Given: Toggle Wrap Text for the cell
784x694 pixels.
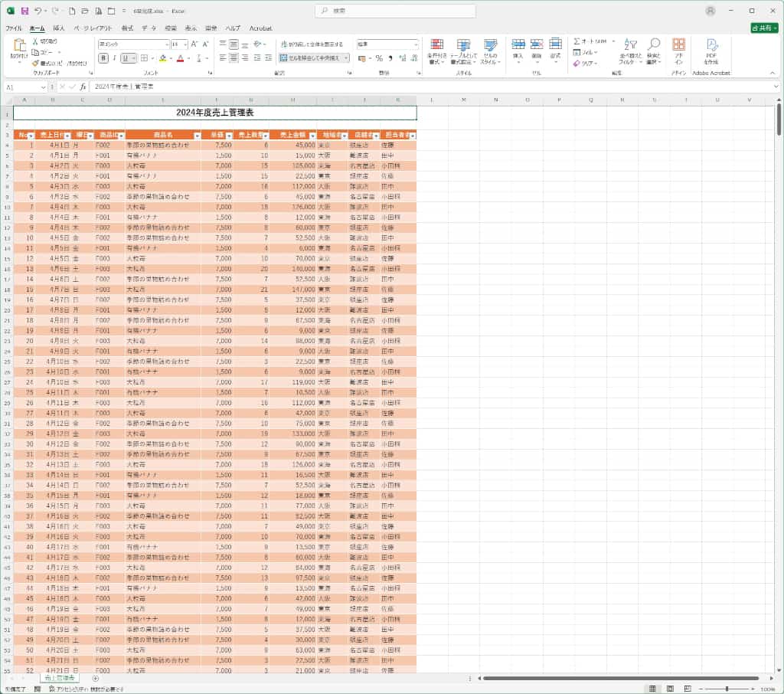Looking at the screenshot, I should [x=312, y=44].
